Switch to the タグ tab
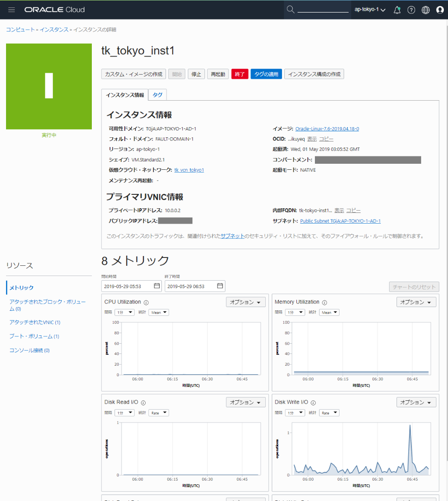This screenshot has width=448, height=501. click(x=157, y=94)
